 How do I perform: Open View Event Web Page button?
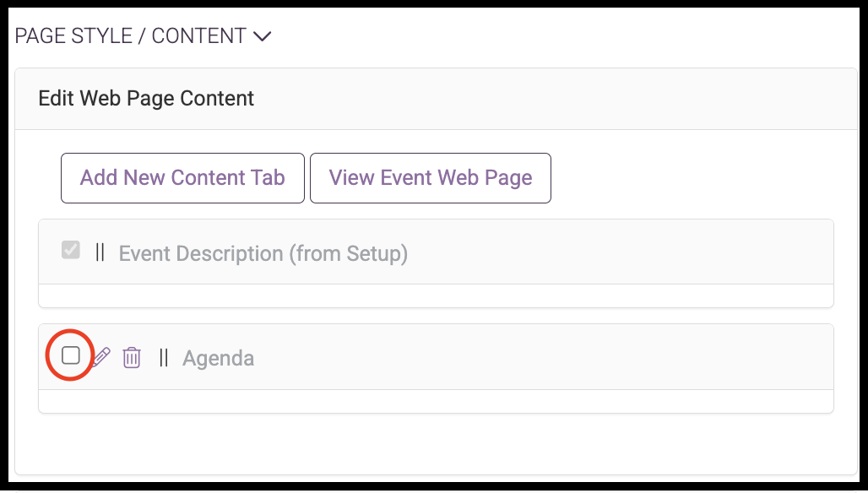coord(431,178)
